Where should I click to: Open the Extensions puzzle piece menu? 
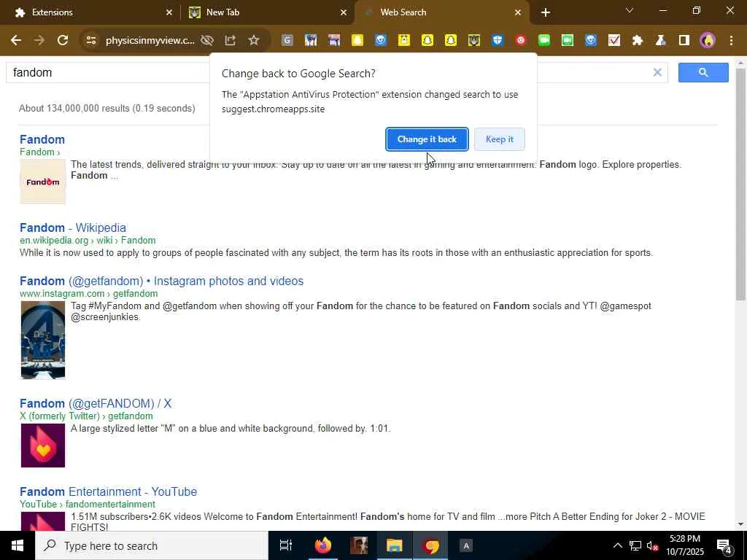(638, 41)
